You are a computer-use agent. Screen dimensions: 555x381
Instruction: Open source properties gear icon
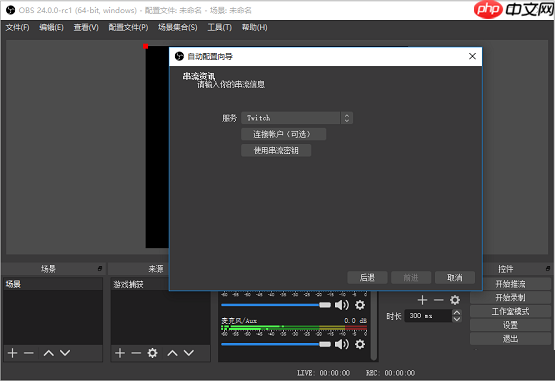click(x=152, y=353)
